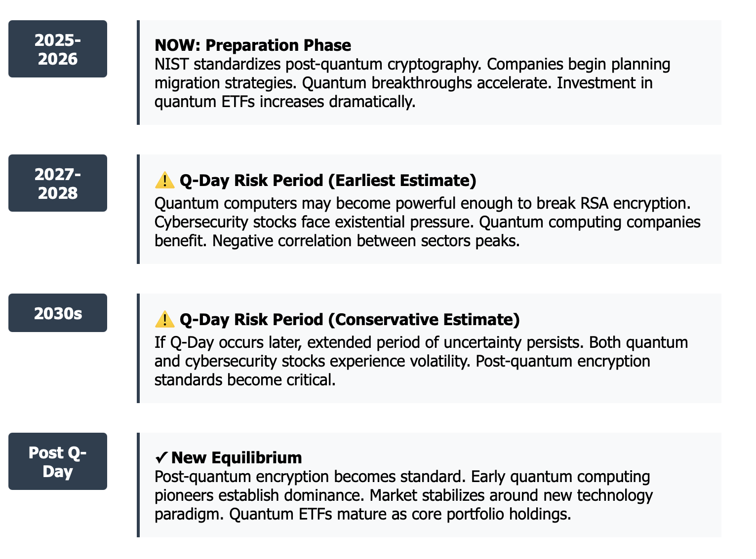Select the 2025-2026 date badge
Image resolution: width=756 pixels, height=559 pixels.
point(58,49)
